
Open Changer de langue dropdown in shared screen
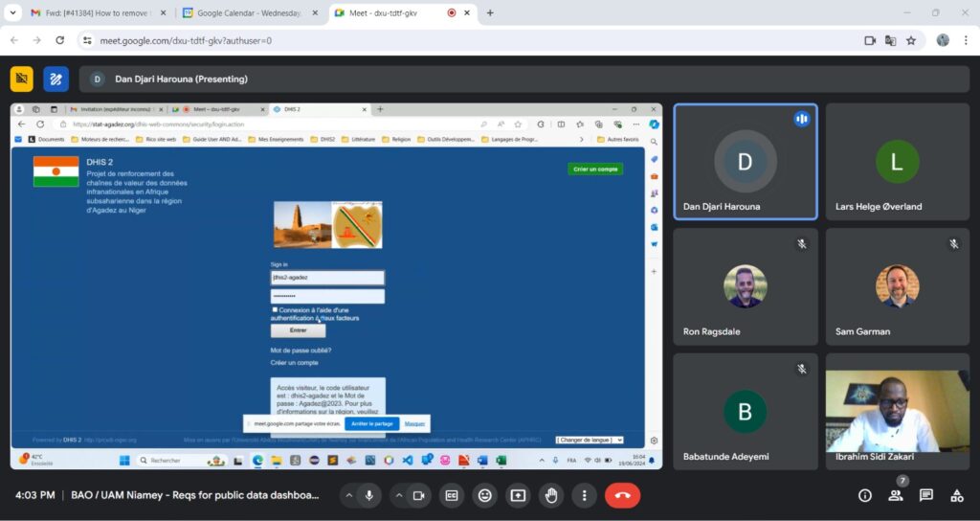(590, 440)
